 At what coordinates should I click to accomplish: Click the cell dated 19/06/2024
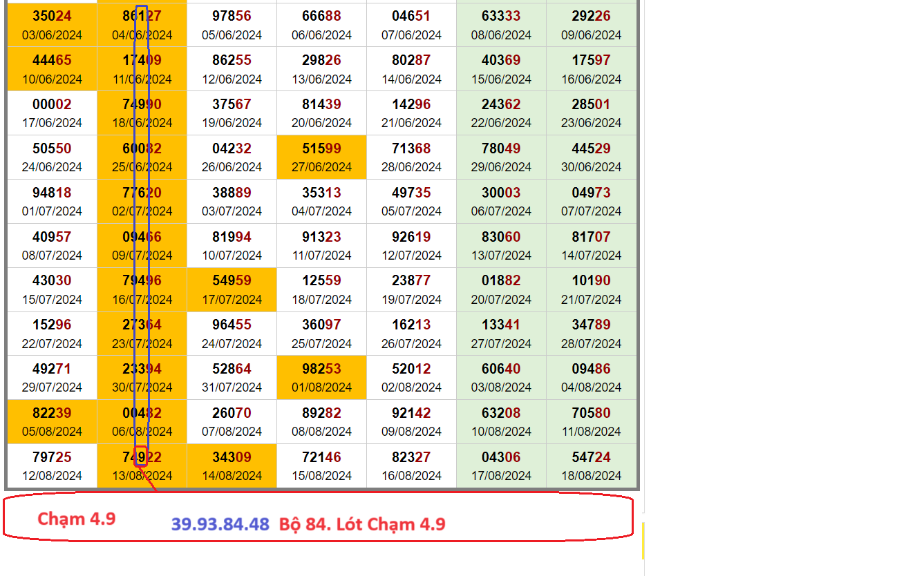tap(232, 113)
